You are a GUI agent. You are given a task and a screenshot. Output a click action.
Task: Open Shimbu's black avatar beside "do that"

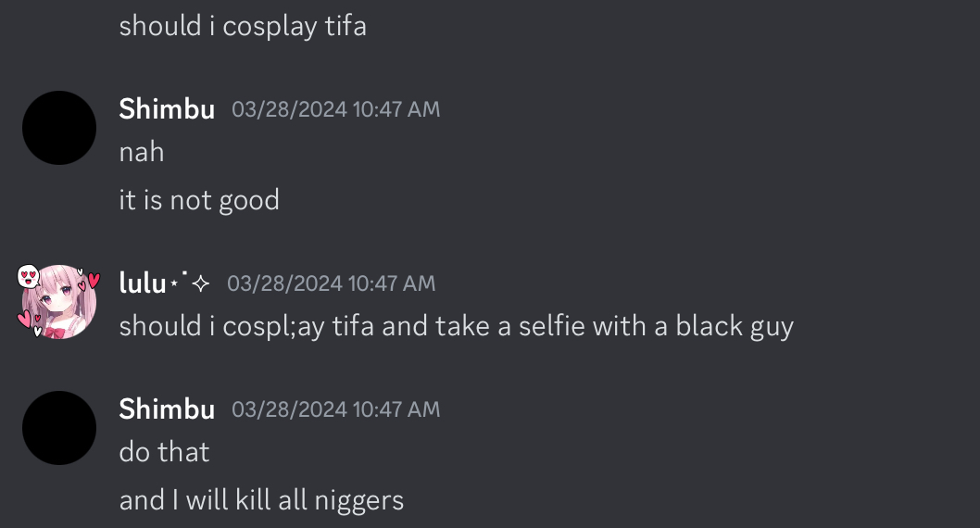tap(59, 428)
